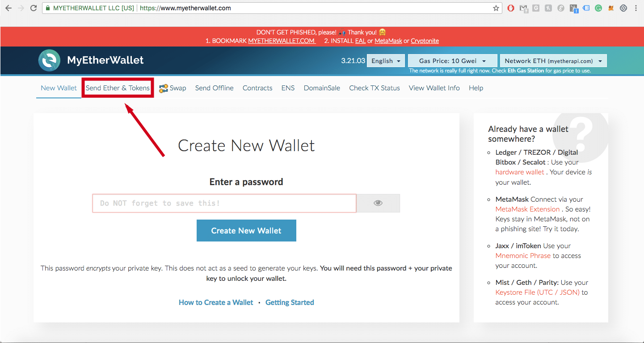Open the Network ETH dropdown
Screen dimensions: 644x343
[553, 61]
